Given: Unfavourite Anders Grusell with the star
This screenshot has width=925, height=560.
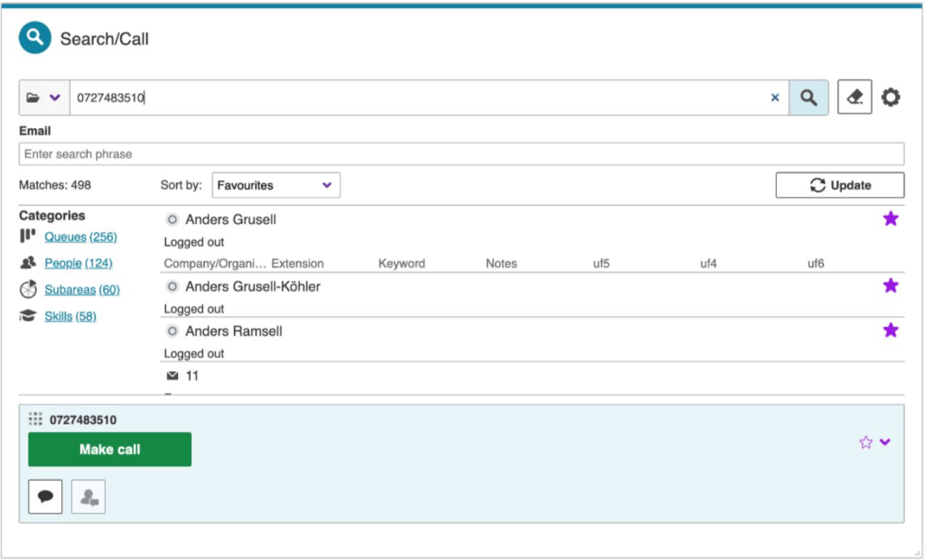Looking at the screenshot, I should coord(891,219).
